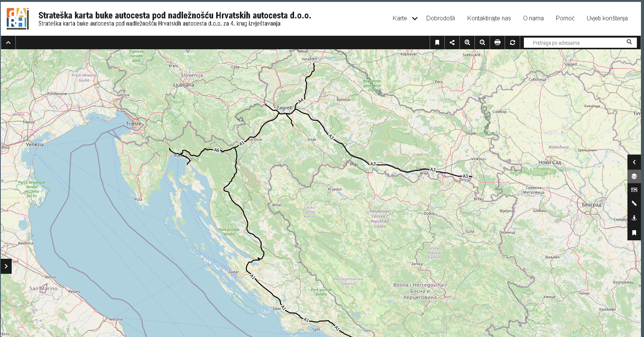Image resolution: width=644 pixels, height=337 pixels.
Task: Collapse the right side toolbar with the left chevron
Action: (634, 162)
